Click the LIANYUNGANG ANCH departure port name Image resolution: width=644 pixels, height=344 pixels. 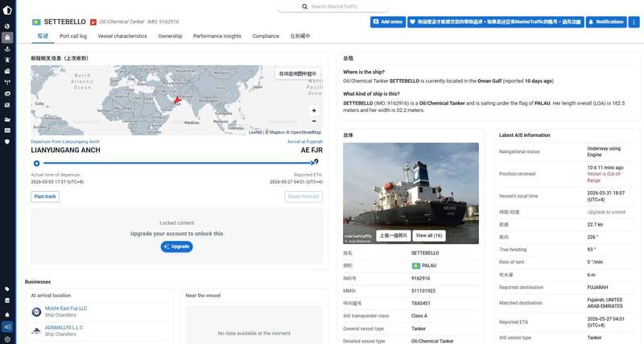click(65, 150)
